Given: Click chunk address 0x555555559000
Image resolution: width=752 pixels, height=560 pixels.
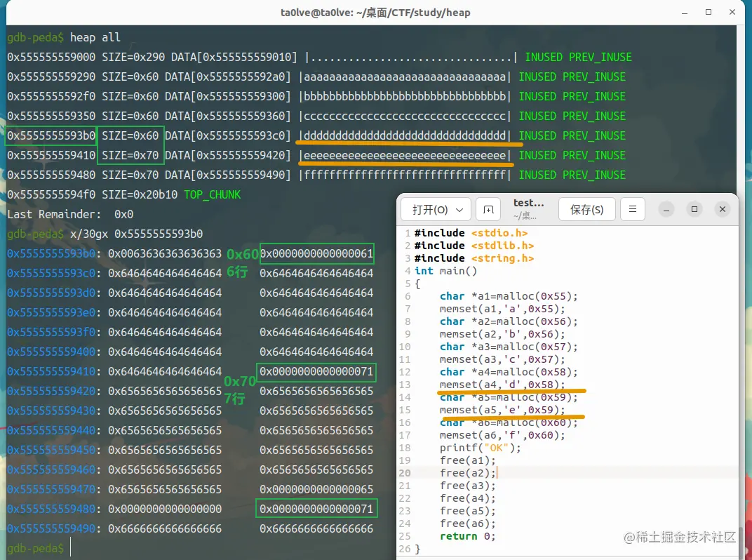Looking at the screenshot, I should (x=51, y=57).
